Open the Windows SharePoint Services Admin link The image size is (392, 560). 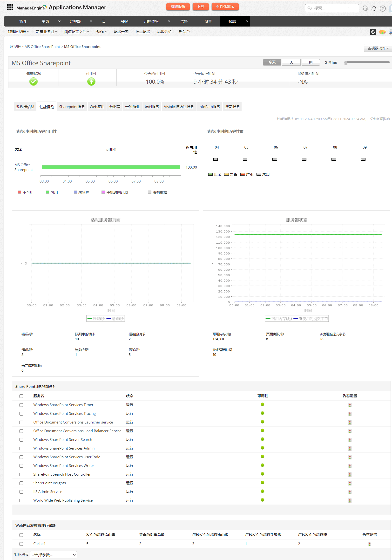click(64, 448)
